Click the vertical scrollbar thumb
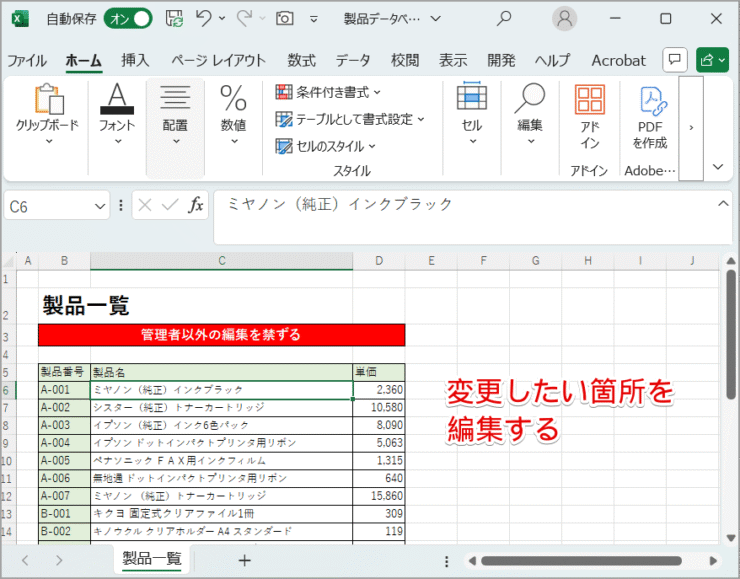740x579 pixels. coord(731,335)
